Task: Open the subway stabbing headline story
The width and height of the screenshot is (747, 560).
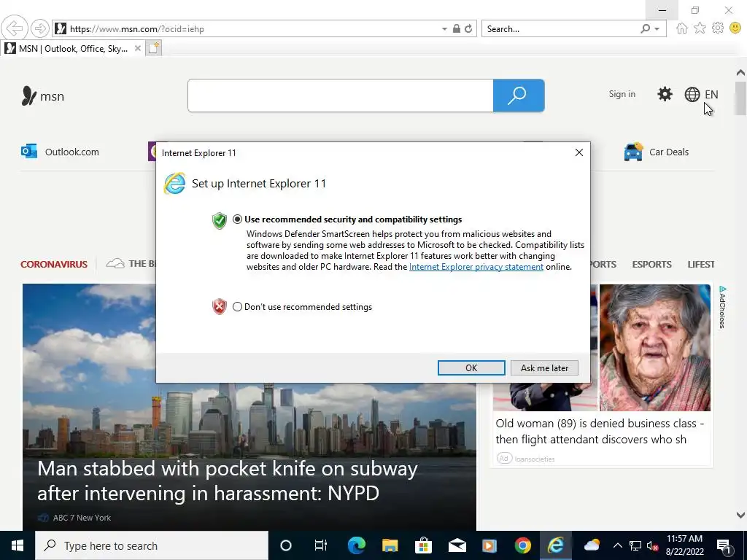Action: point(228,481)
